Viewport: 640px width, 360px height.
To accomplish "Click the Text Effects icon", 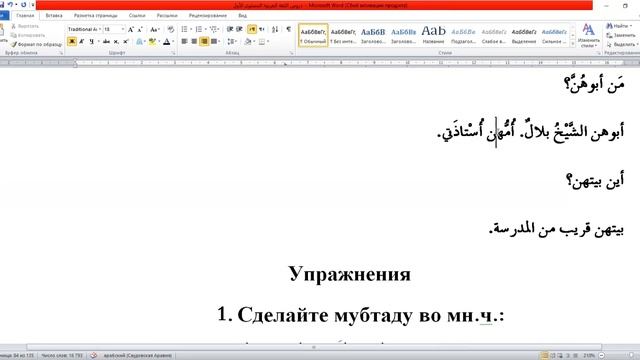I will click(x=140, y=41).
